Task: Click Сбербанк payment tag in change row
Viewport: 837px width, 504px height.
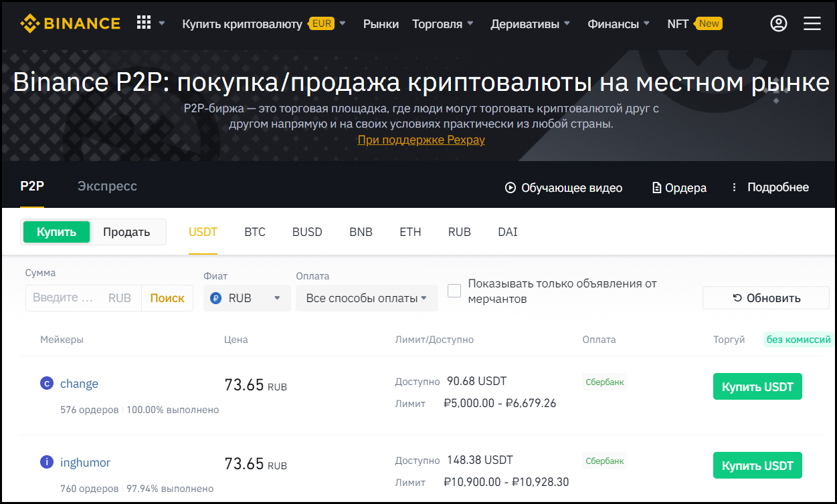Action: click(605, 382)
